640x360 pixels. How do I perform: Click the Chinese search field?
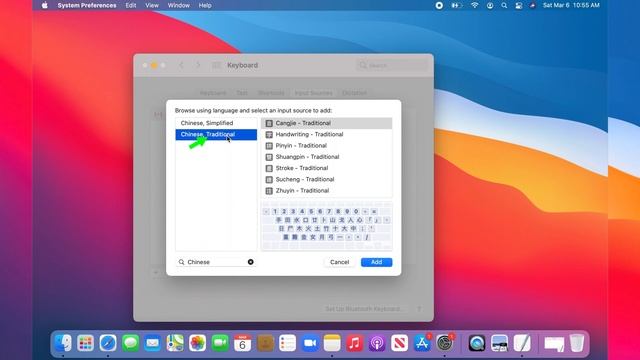click(216, 262)
